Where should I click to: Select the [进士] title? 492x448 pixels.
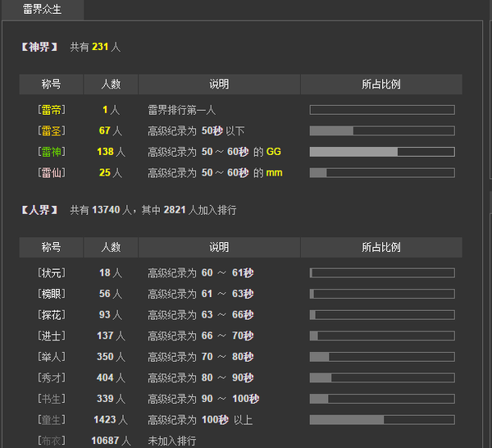tap(52, 336)
